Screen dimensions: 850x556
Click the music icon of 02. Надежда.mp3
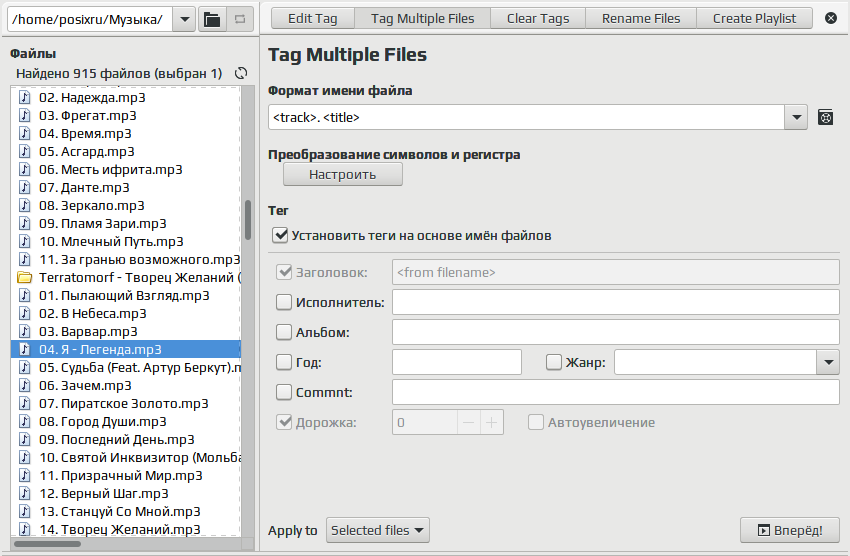(24, 98)
